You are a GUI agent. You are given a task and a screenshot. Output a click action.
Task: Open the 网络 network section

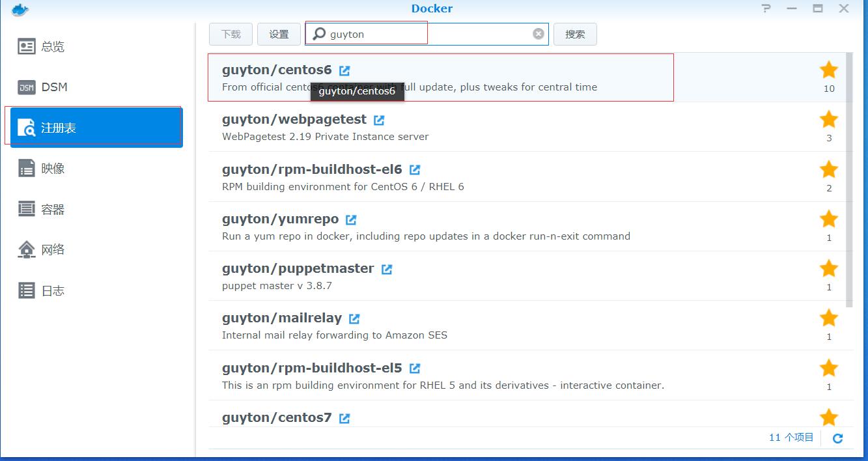point(96,249)
